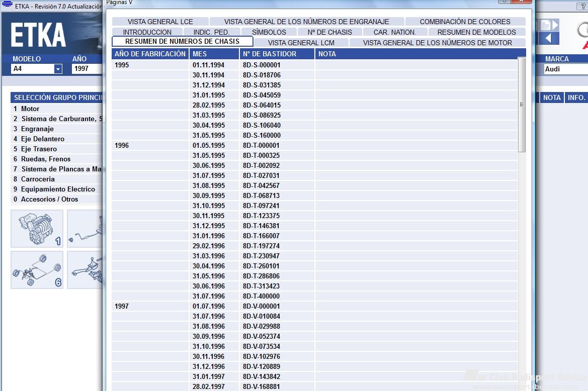Image resolution: width=588 pixels, height=391 pixels.
Task: Click date 30.09.1995 in MES column
Action: coord(209,196)
